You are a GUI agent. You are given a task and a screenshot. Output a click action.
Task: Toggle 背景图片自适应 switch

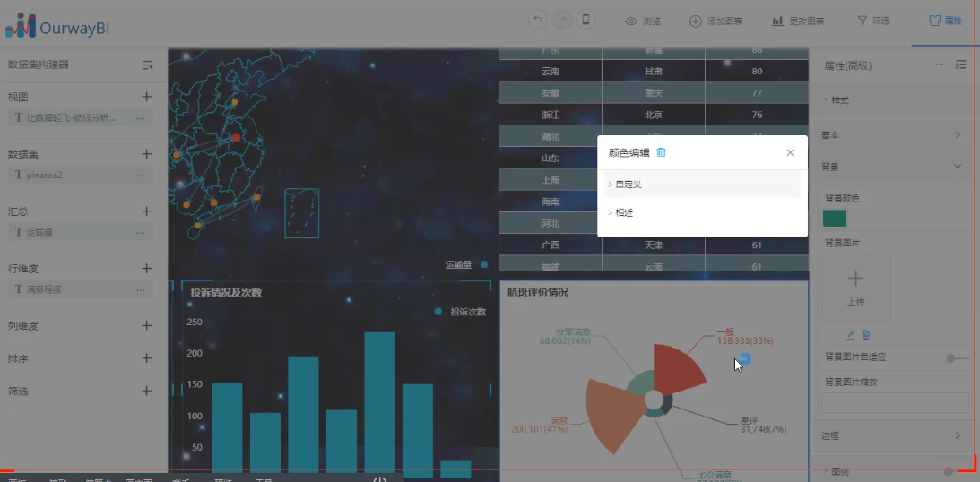[x=957, y=357]
